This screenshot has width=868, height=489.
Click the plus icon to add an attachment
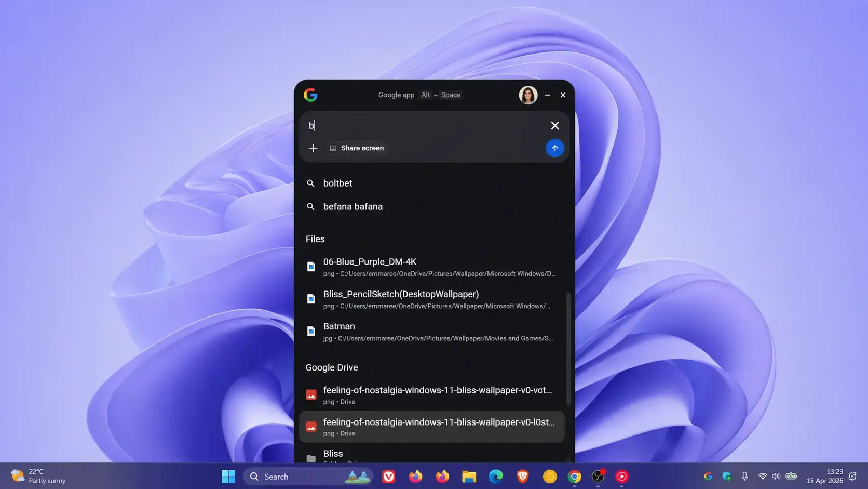pyautogui.click(x=313, y=148)
